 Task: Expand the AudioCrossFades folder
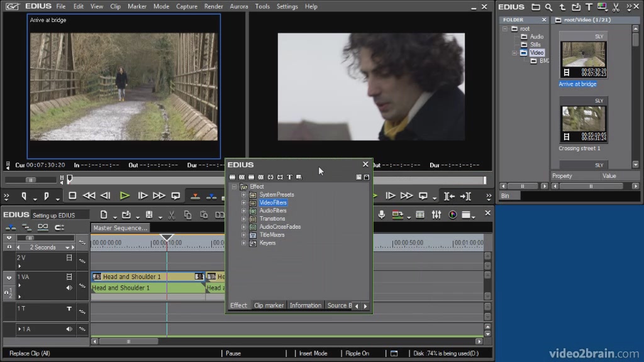point(243,227)
